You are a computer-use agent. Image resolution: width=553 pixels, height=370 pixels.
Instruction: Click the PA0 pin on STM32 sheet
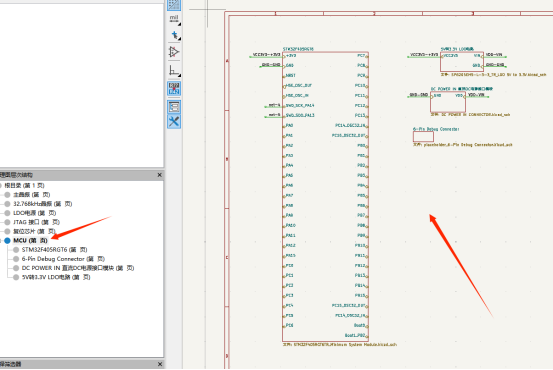click(x=289, y=125)
